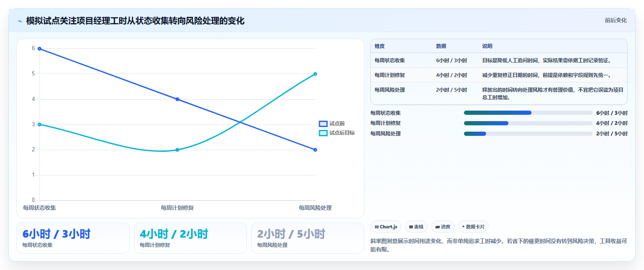Click the header icon before the title
The height and width of the screenshot is (270, 644).
click(20, 21)
